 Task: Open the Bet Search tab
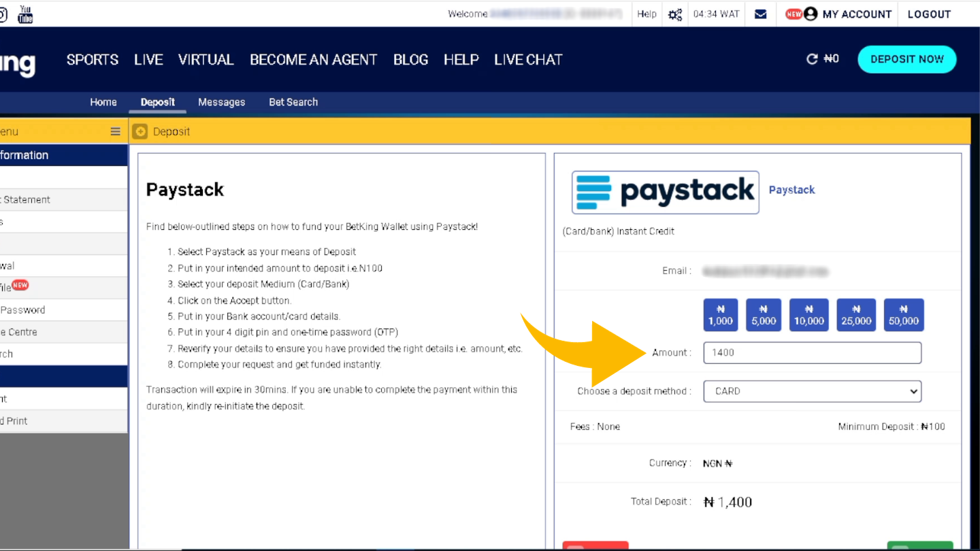point(293,102)
